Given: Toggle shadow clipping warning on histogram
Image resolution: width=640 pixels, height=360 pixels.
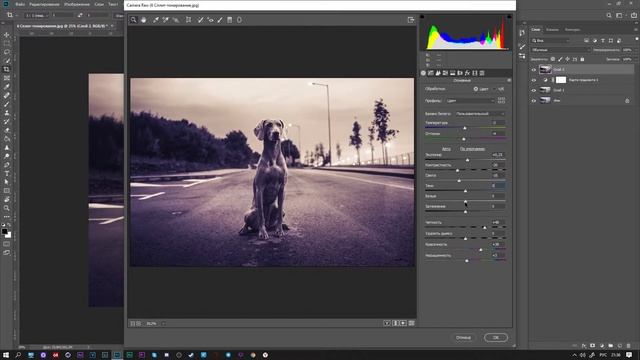Looking at the screenshot, I should tap(422, 16).
